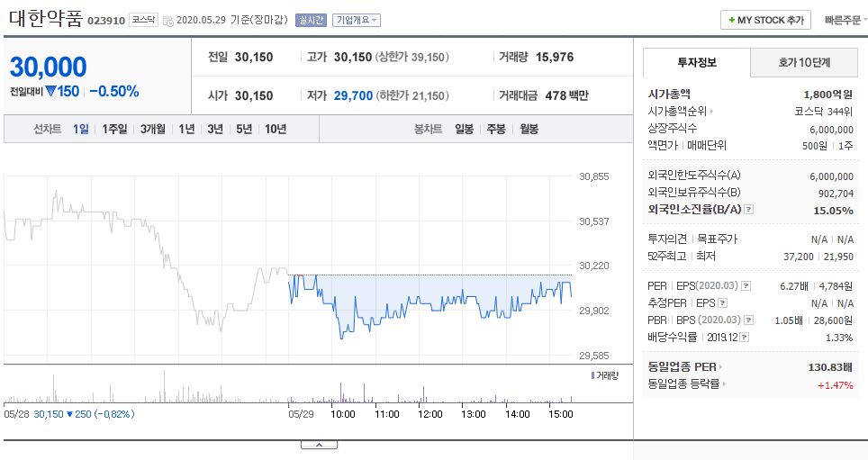Click the calendar icon beside the 2020.05.29 date
868x460 pixels.
(167, 21)
